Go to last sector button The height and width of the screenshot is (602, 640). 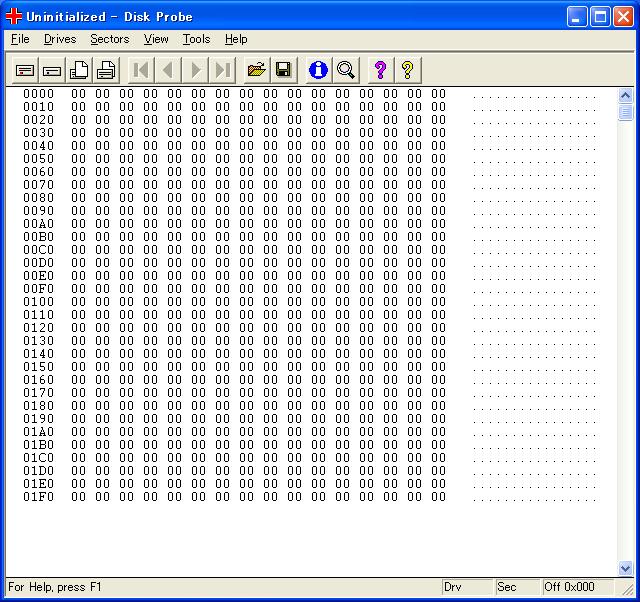[222, 70]
